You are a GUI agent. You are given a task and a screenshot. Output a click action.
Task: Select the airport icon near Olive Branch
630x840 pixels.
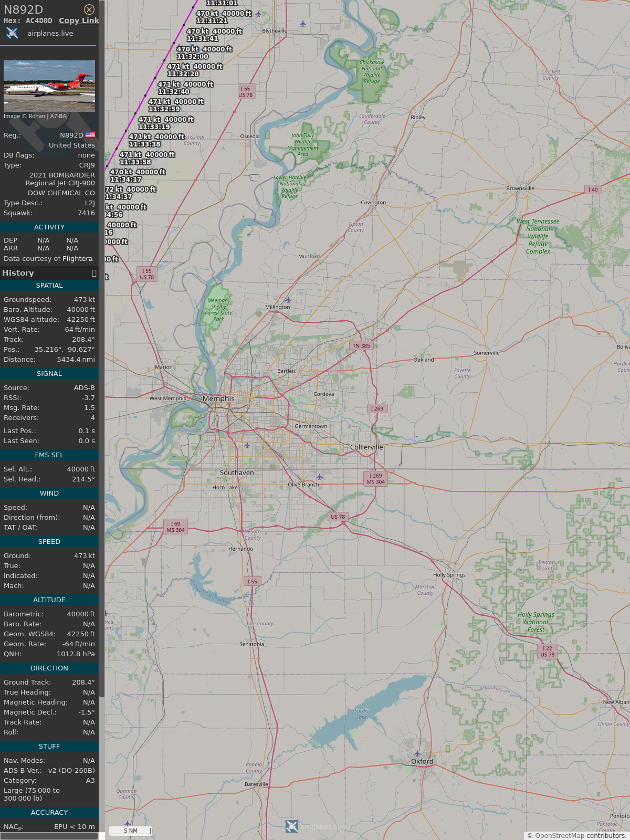[319, 477]
